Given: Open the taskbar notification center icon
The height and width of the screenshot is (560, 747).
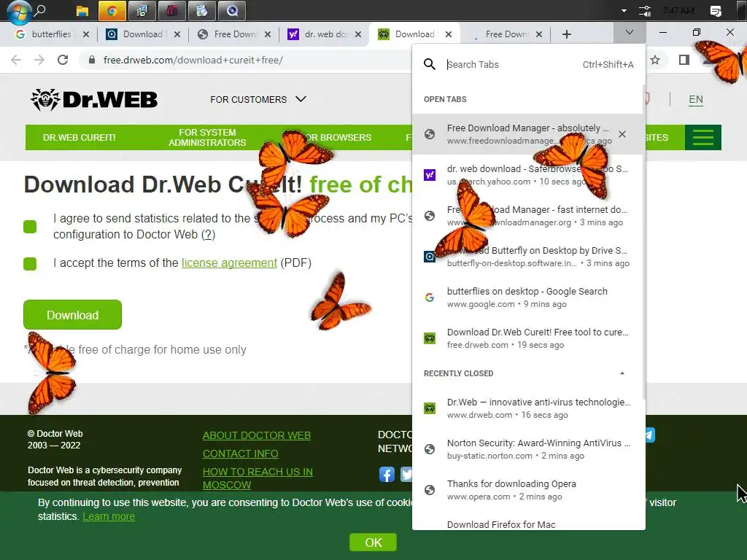Looking at the screenshot, I should (716, 11).
